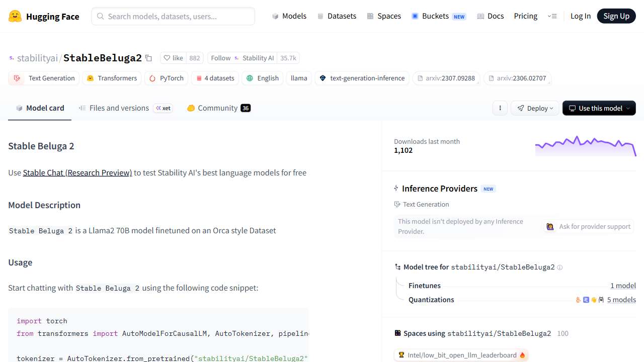Ask for provider support
Image resolution: width=644 pixels, height=362 pixels.
589,227
